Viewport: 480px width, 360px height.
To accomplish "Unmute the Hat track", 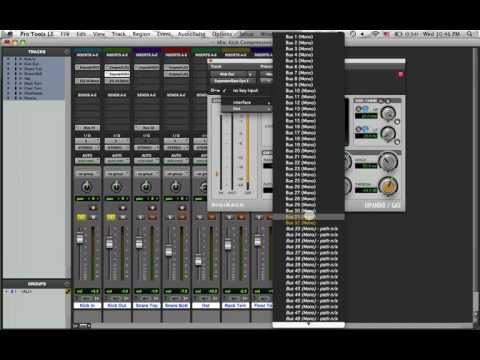I will (212, 217).
